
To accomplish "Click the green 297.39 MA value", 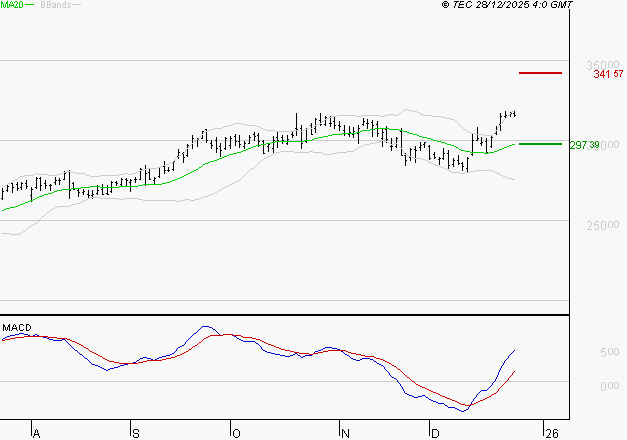I will pos(584,145).
